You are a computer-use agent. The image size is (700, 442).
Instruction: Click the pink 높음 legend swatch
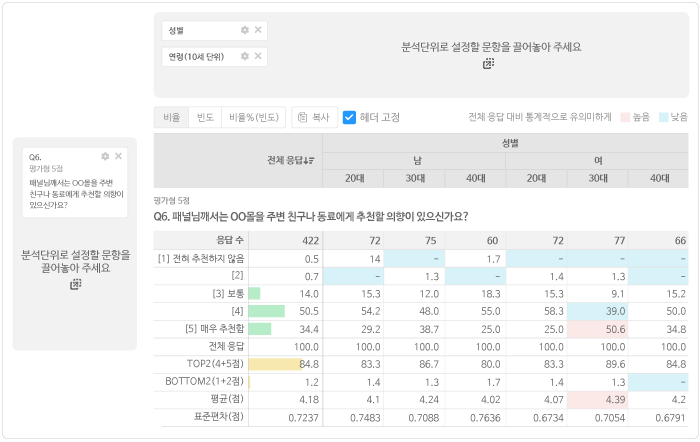tap(625, 117)
